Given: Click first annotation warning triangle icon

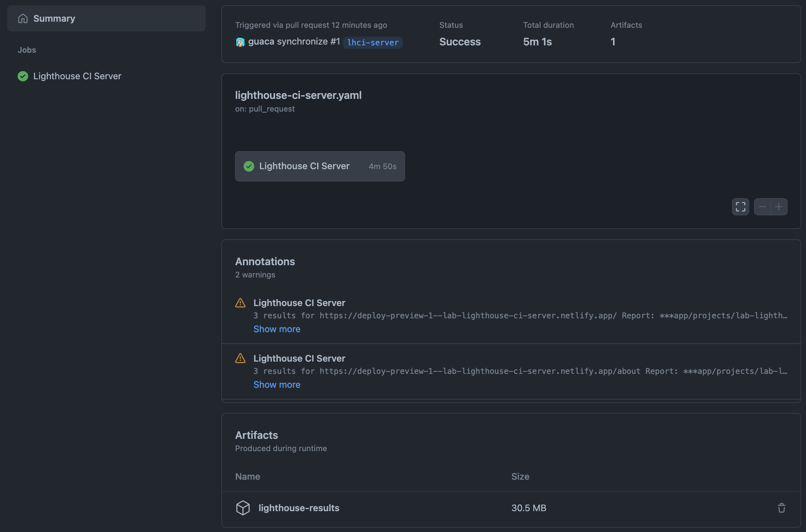Looking at the screenshot, I should tap(240, 303).
